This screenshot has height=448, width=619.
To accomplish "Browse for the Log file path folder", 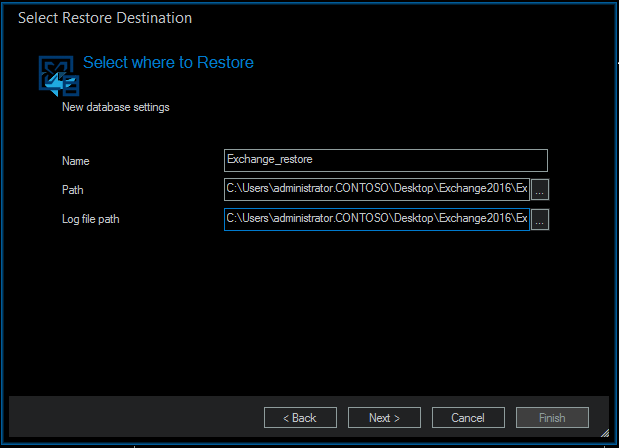I will coord(540,220).
